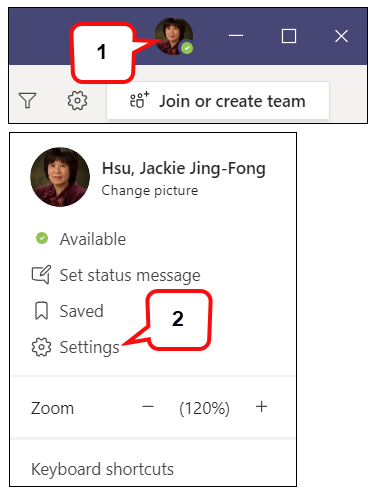Increase zoom with the plus button
The width and height of the screenshot is (374, 492).
(262, 407)
